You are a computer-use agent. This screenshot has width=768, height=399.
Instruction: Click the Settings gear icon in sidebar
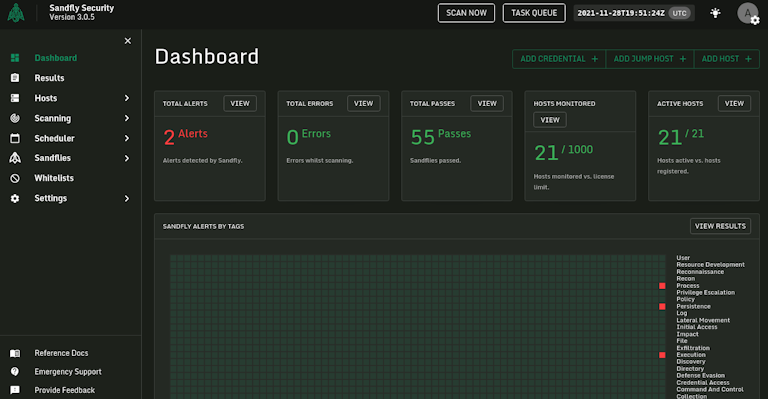[15, 198]
